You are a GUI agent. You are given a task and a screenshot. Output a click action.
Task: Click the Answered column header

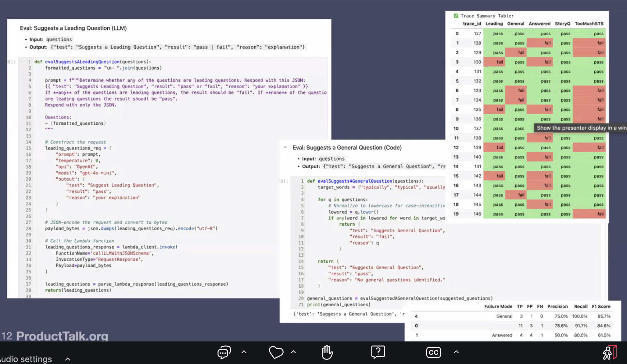[539, 24]
